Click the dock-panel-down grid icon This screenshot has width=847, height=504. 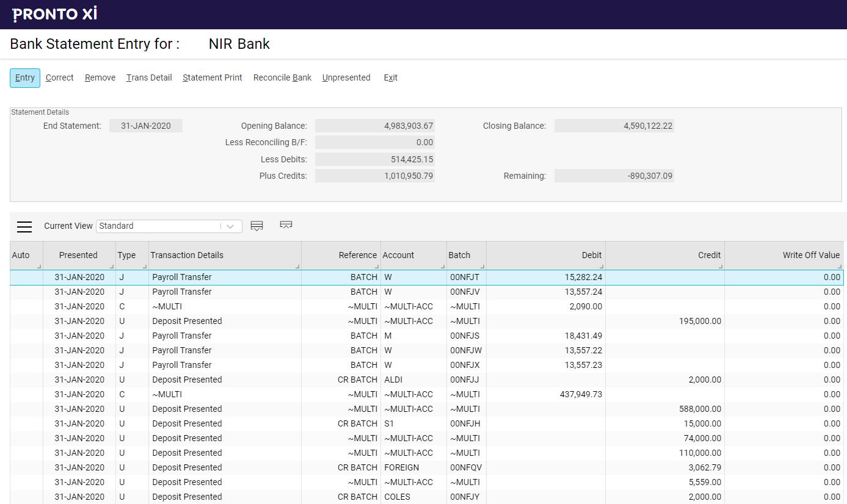click(x=256, y=225)
